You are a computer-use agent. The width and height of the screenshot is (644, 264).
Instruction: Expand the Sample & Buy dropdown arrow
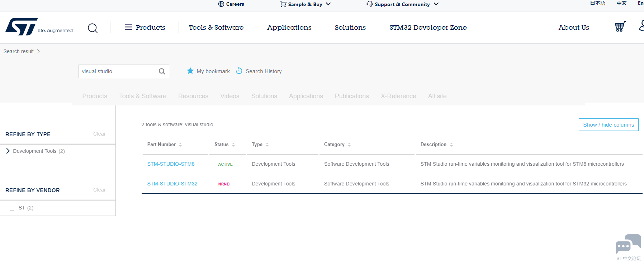coord(328,4)
